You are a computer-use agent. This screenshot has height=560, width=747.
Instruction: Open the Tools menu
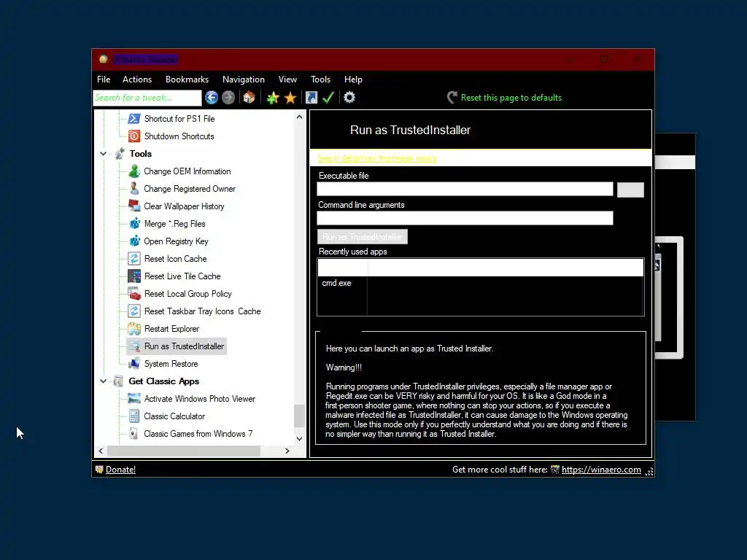(x=321, y=79)
